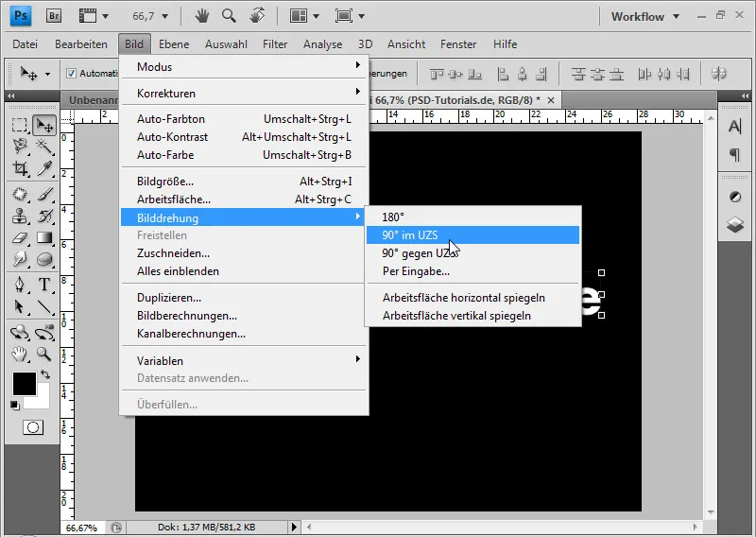Click the Zoom tool in application bar
This screenshot has height=537, width=756.
coord(229,16)
